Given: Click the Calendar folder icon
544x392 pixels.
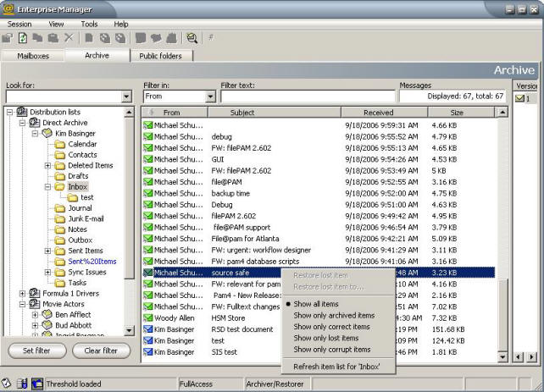Looking at the screenshot, I should click(x=60, y=144).
